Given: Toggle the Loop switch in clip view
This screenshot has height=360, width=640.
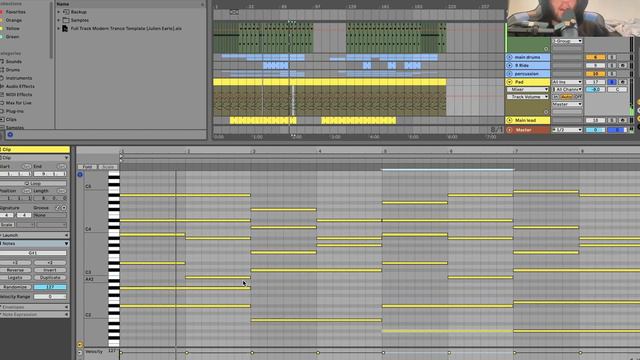Looking at the screenshot, I should click(x=33, y=183).
